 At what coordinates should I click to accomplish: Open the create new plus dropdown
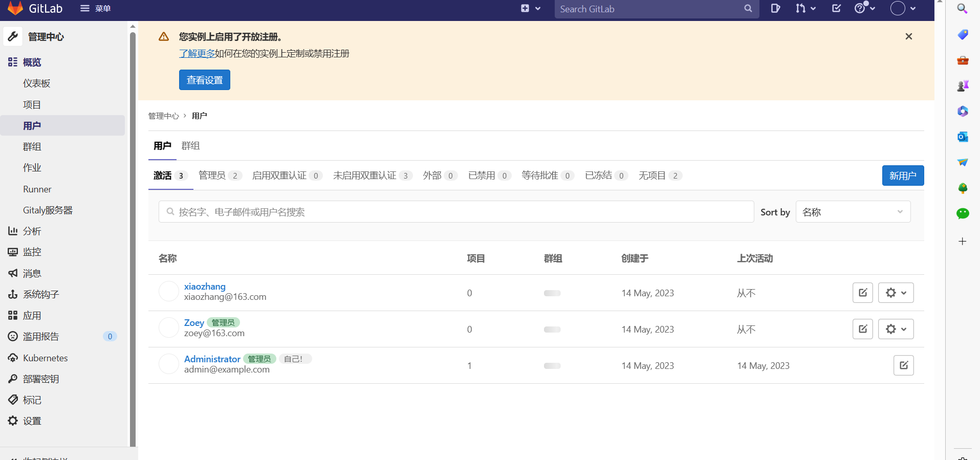(531, 9)
